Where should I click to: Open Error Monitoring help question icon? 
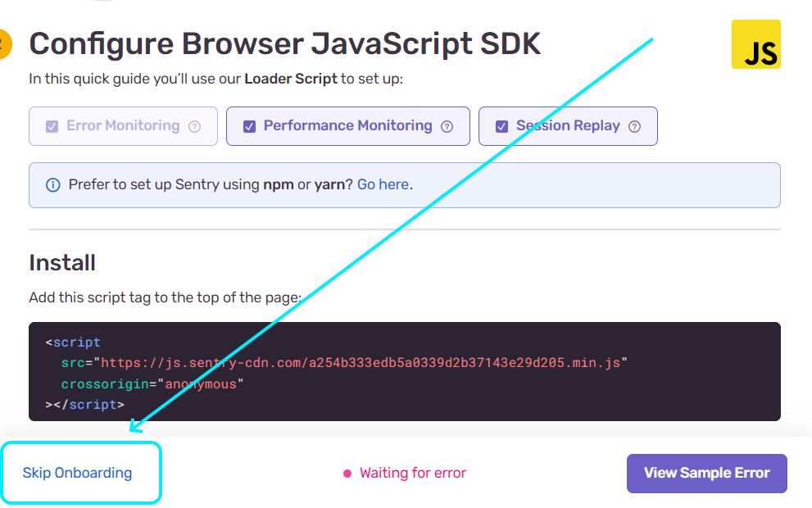[195, 126]
